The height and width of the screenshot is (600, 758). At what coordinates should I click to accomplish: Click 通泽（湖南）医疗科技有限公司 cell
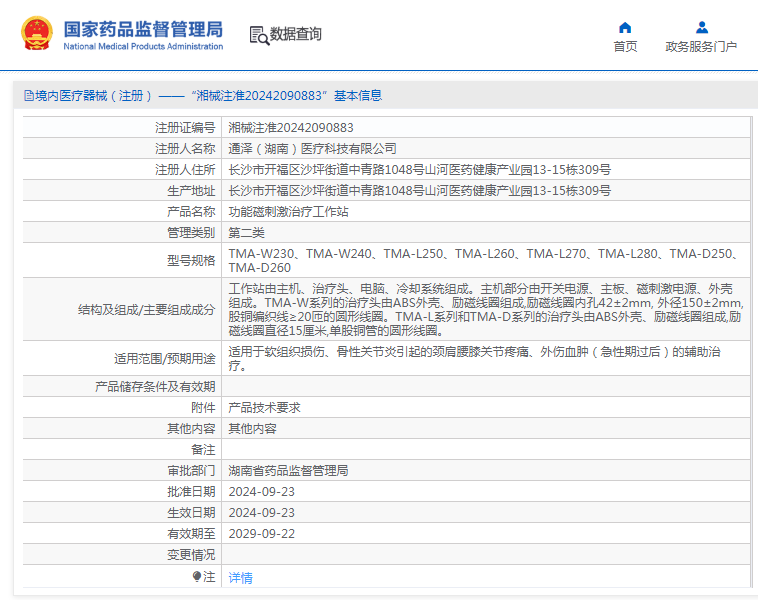[312, 148]
